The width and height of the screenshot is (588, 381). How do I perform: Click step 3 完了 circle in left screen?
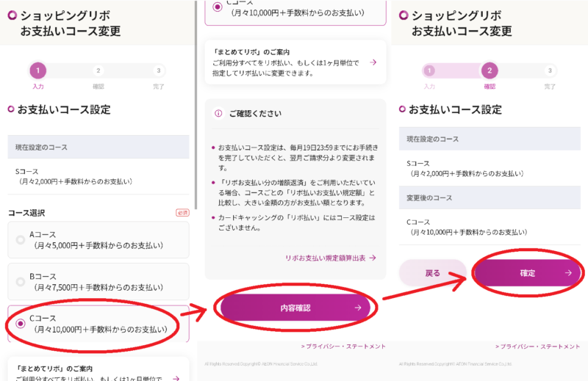[159, 70]
